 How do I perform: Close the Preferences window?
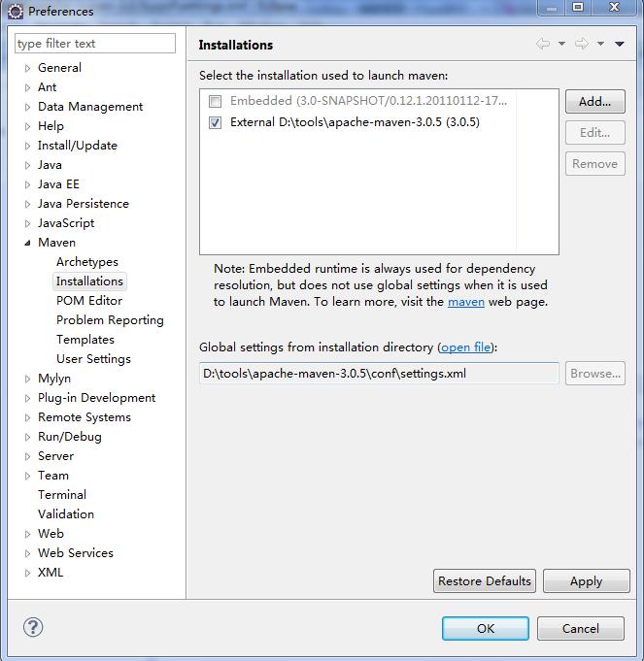tap(615, 7)
